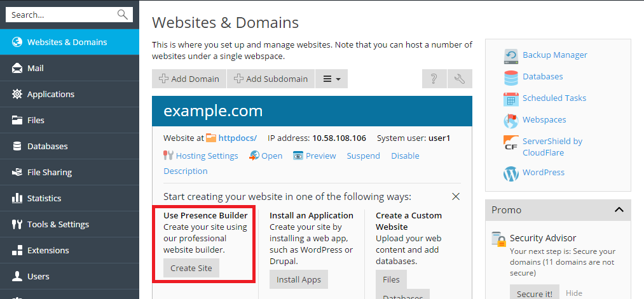
Task: Open the Webspaces globe icon
Action: (511, 121)
